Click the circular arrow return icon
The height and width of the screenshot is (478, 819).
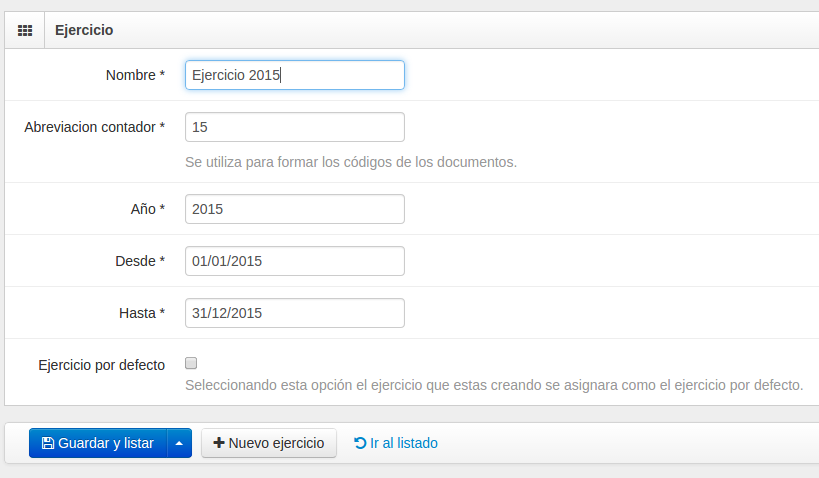[360, 443]
